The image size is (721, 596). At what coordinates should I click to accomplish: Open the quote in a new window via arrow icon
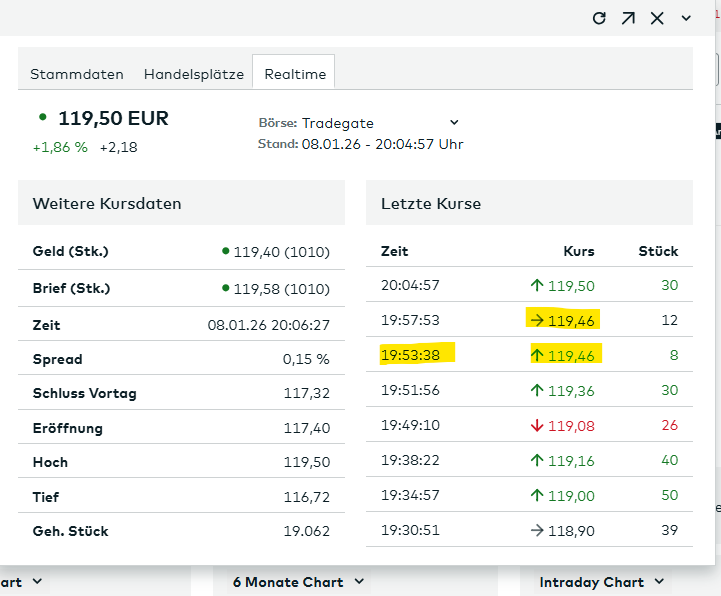[628, 18]
